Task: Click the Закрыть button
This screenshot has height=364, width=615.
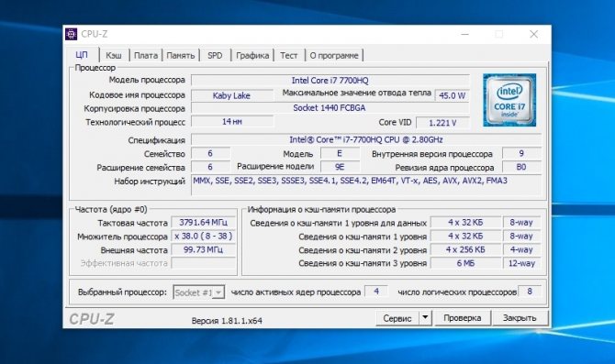Action: (x=520, y=318)
